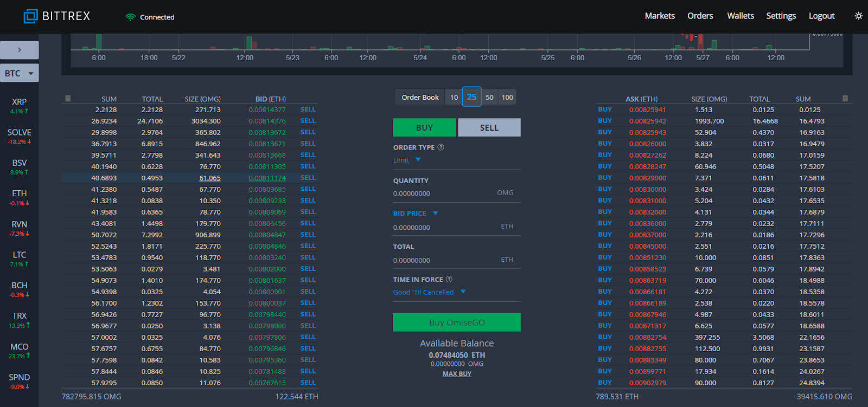Image resolution: width=868 pixels, height=407 pixels.
Task: Open the Orders menu
Action: 700,16
